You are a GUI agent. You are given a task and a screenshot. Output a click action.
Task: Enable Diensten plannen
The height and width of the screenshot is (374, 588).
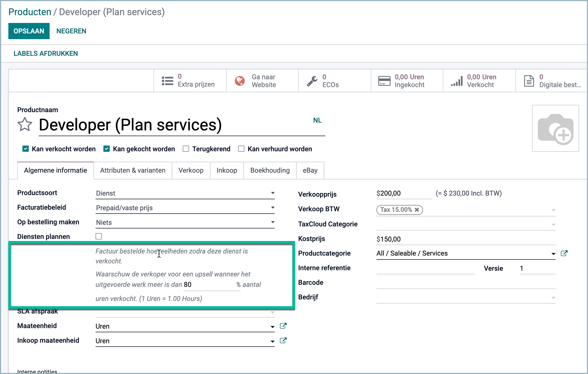(x=99, y=236)
